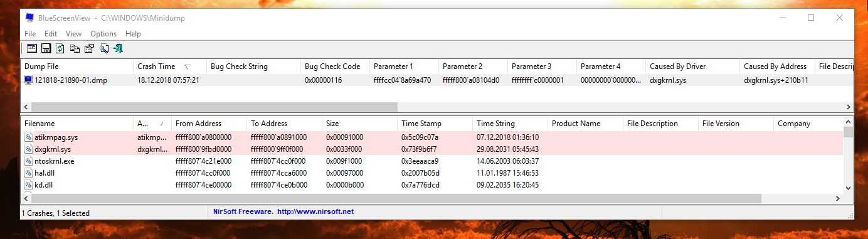
Task: Click the To Address column header
Action: tap(285, 124)
